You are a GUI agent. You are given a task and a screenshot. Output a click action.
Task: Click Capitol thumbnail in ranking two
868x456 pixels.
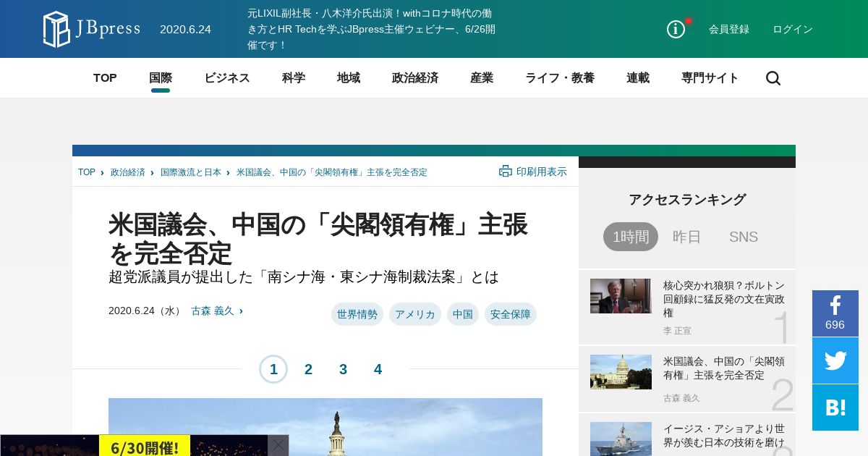[621, 372]
